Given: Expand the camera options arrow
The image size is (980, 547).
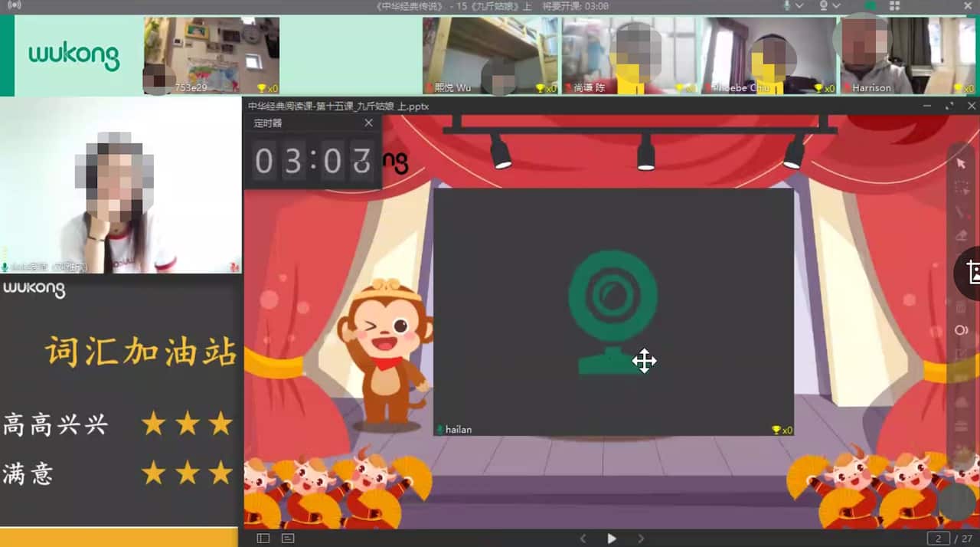Looking at the screenshot, I should pyautogui.click(x=837, y=6).
